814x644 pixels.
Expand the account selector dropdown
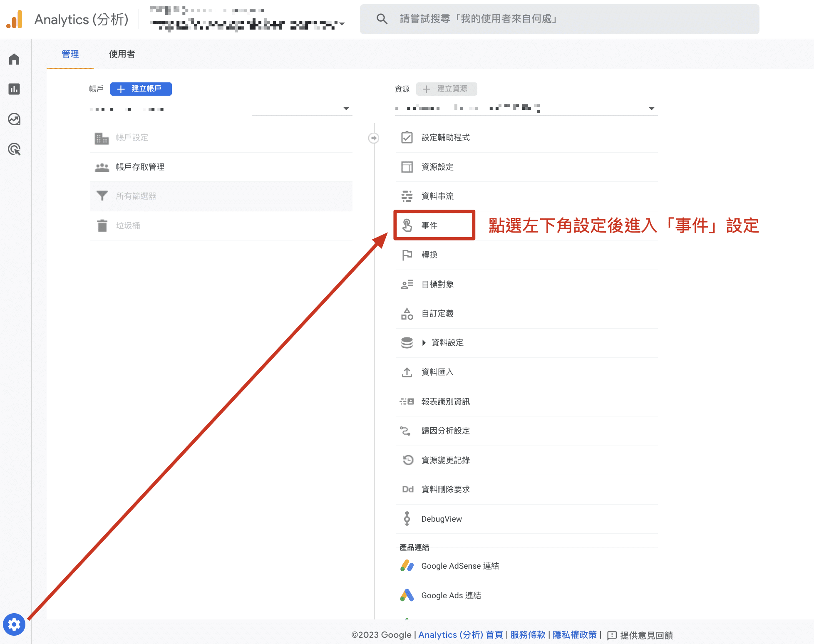click(346, 108)
